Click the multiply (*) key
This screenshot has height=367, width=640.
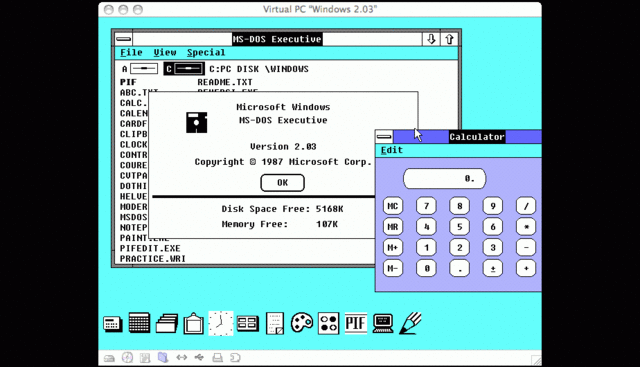click(526, 227)
